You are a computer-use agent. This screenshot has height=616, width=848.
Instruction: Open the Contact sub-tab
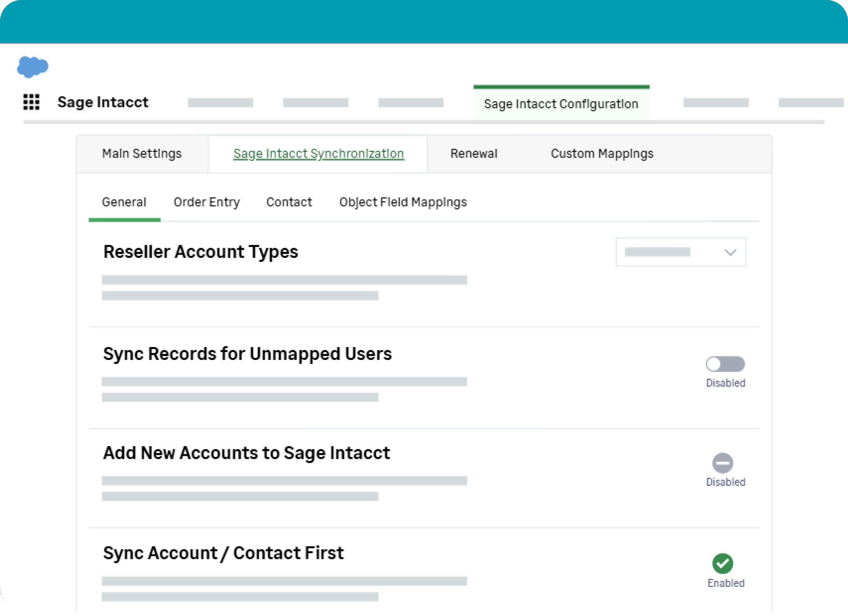[x=289, y=202]
